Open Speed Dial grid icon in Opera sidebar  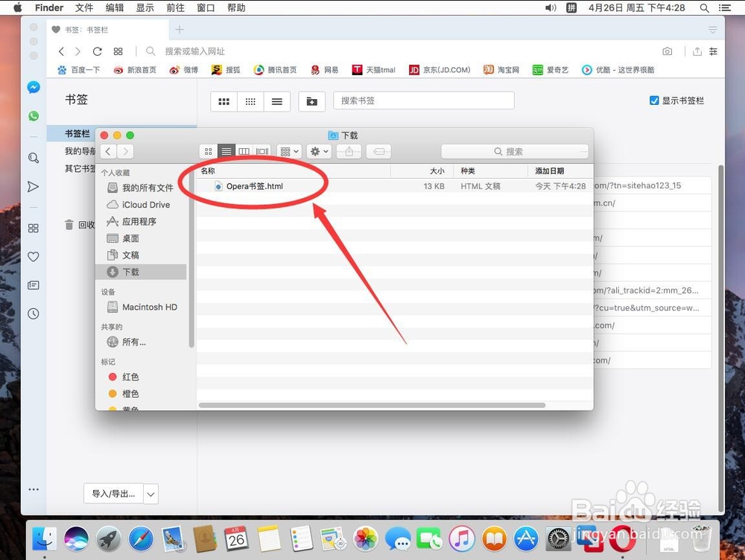coord(34,228)
